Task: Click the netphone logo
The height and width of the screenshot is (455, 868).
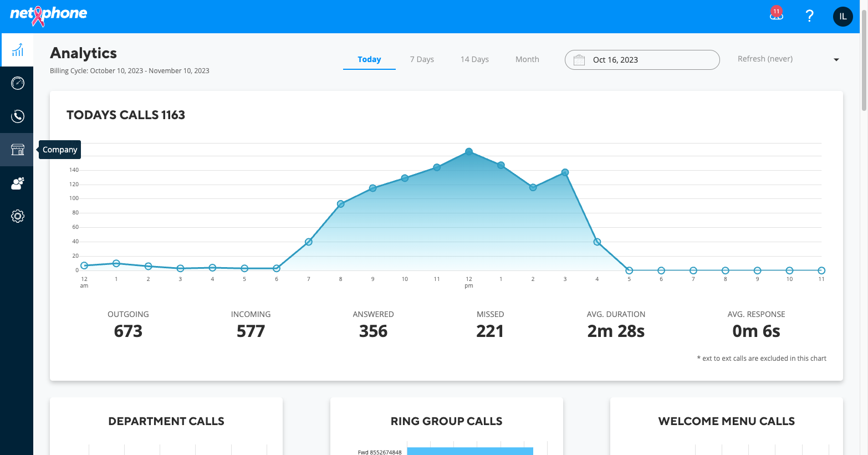Action: (49, 15)
